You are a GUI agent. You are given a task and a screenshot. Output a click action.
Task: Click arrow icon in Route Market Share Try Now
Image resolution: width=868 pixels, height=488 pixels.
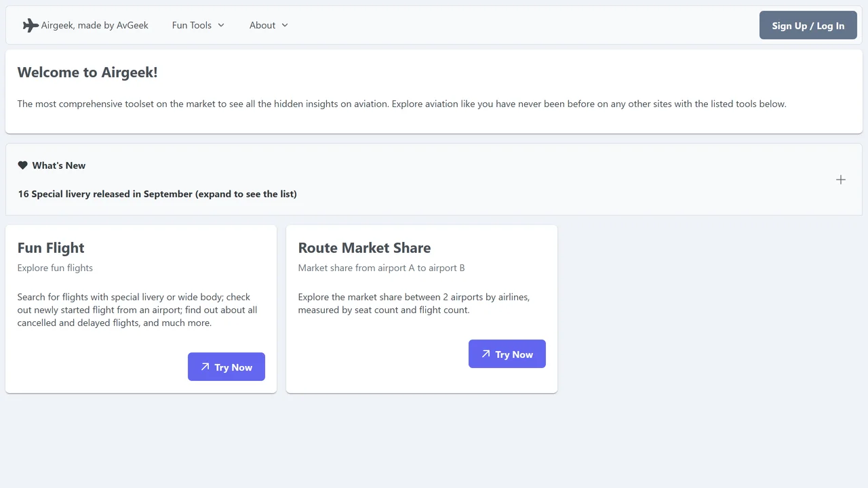tap(486, 354)
